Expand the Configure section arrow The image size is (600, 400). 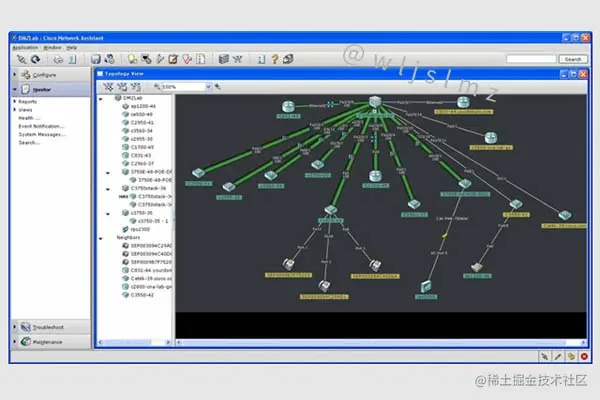pos(15,74)
